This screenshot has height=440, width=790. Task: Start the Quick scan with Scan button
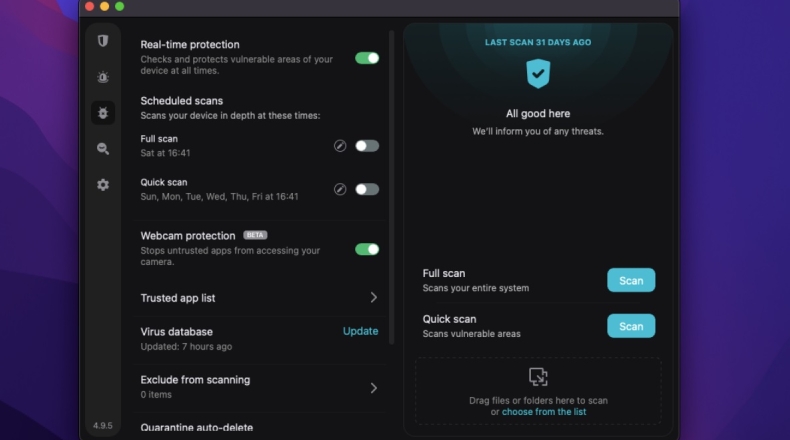(x=631, y=326)
